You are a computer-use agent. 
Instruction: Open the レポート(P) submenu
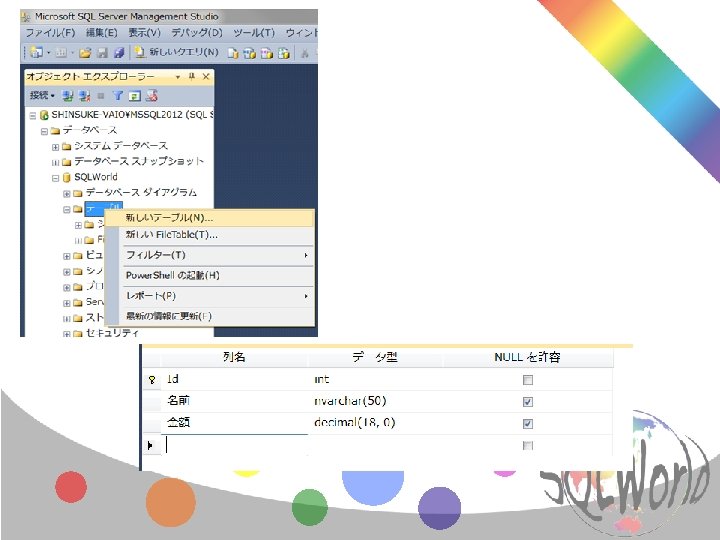[x=210, y=296]
